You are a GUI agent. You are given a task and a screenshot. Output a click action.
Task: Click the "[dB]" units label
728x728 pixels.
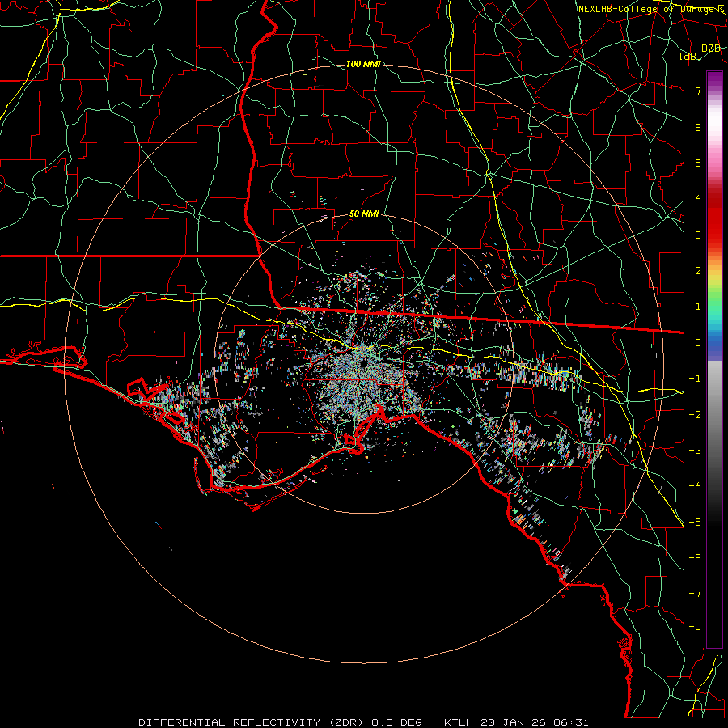pos(691,56)
